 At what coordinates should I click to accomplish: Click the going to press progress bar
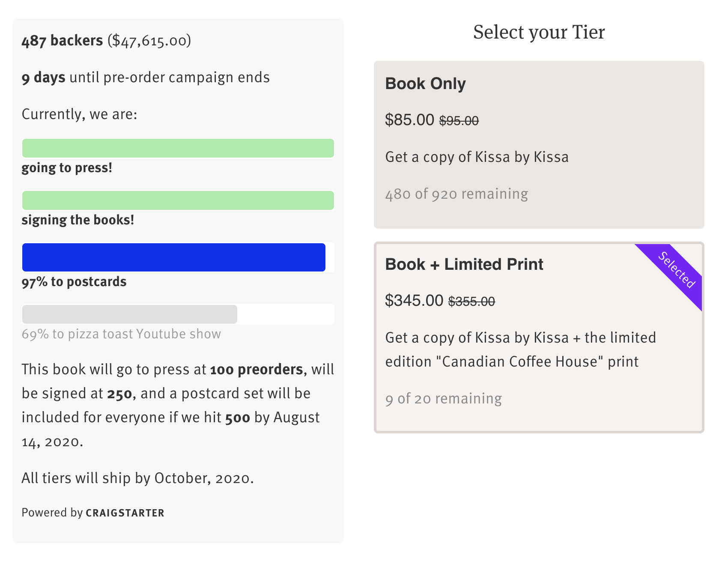pyautogui.click(x=178, y=148)
